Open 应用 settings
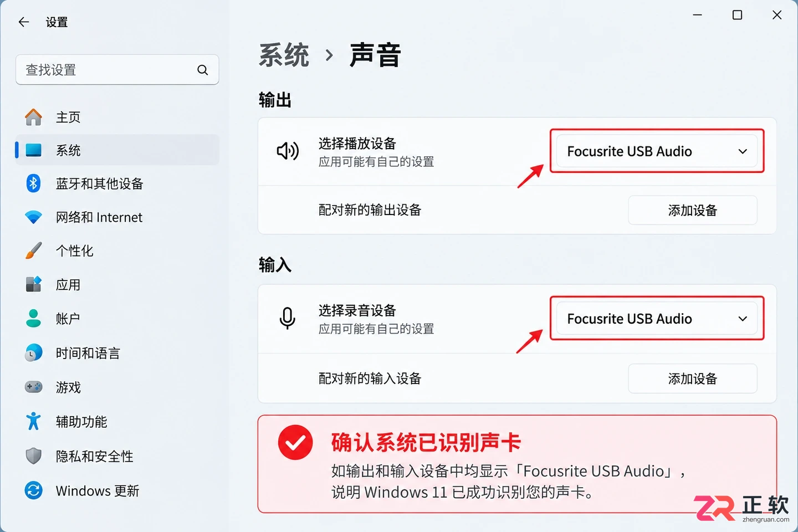The image size is (798, 532). click(x=117, y=284)
